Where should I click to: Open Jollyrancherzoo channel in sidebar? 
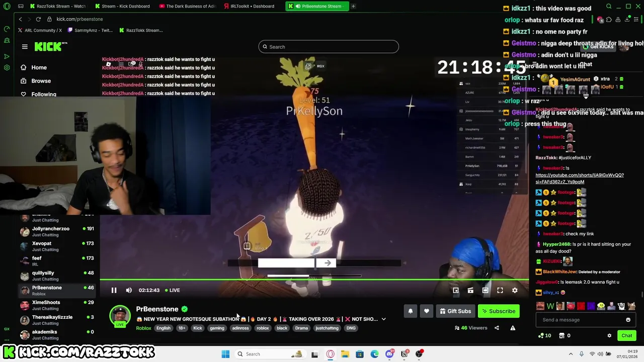pyautogui.click(x=57, y=231)
